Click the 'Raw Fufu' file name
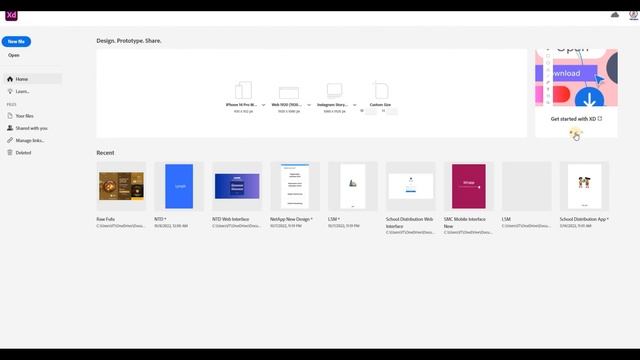The height and width of the screenshot is (360, 640). (105, 219)
